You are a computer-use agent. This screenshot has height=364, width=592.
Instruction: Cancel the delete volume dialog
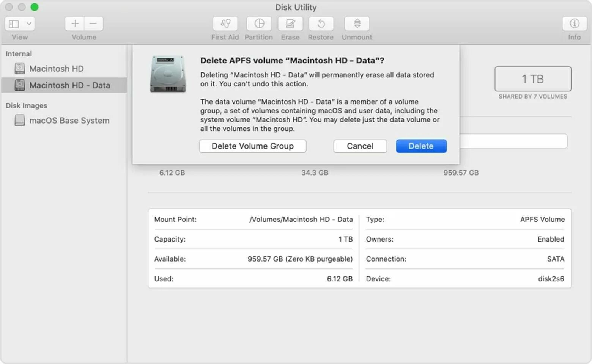click(x=360, y=146)
